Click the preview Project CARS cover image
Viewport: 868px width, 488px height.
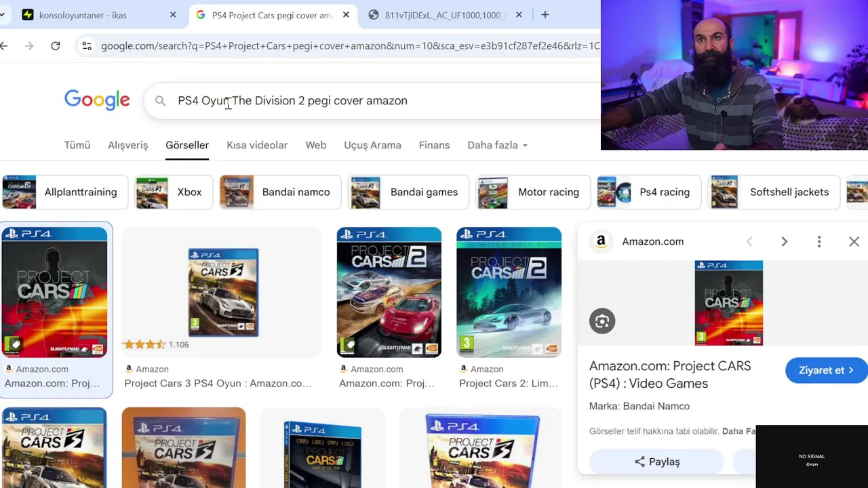click(x=728, y=303)
